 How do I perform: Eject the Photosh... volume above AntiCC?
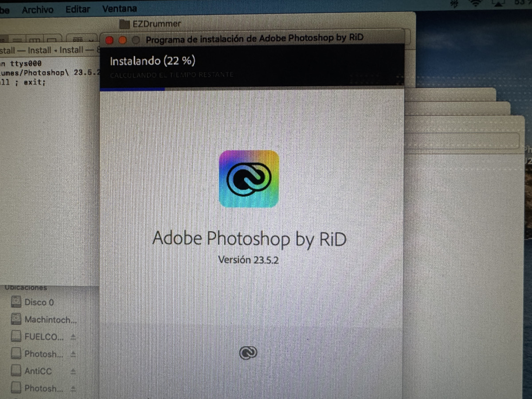click(x=74, y=354)
